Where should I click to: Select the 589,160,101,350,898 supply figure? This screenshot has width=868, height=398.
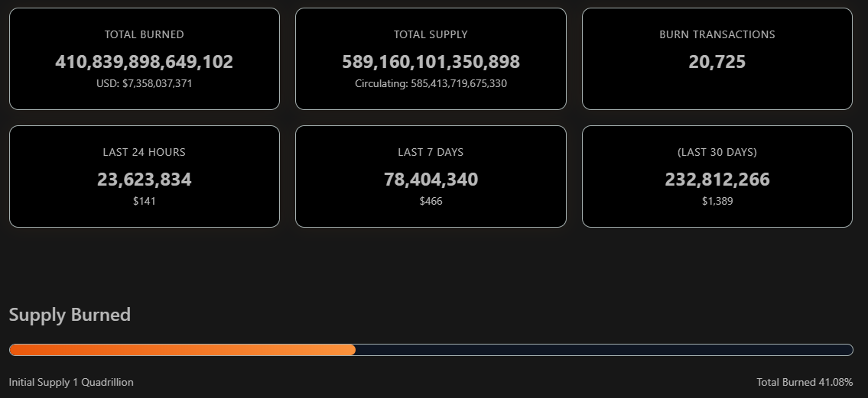coord(431,62)
